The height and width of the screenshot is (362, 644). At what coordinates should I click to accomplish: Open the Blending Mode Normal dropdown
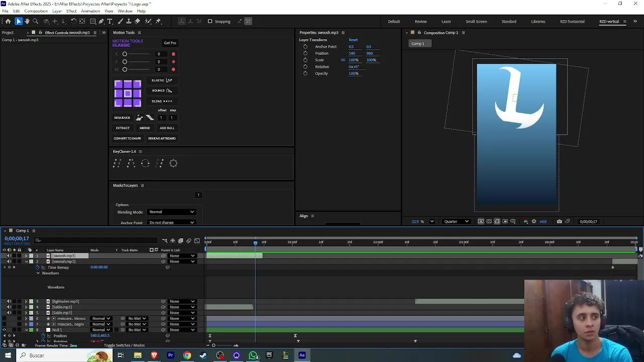[172, 212]
